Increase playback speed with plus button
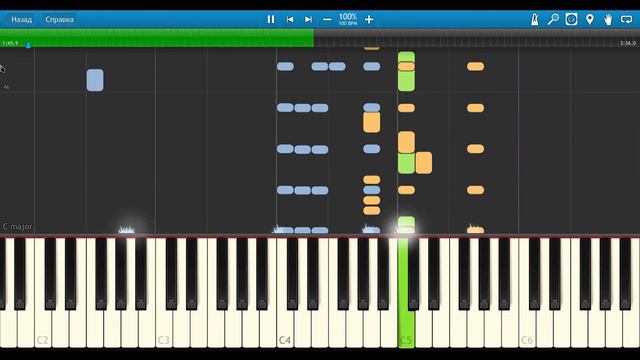640x360 pixels. click(369, 19)
